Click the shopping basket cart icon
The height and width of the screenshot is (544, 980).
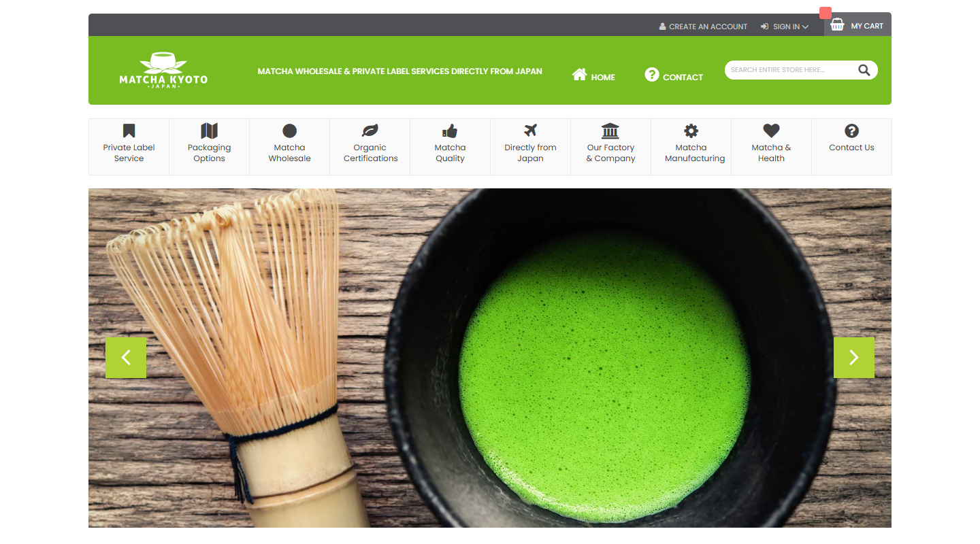pyautogui.click(x=837, y=25)
